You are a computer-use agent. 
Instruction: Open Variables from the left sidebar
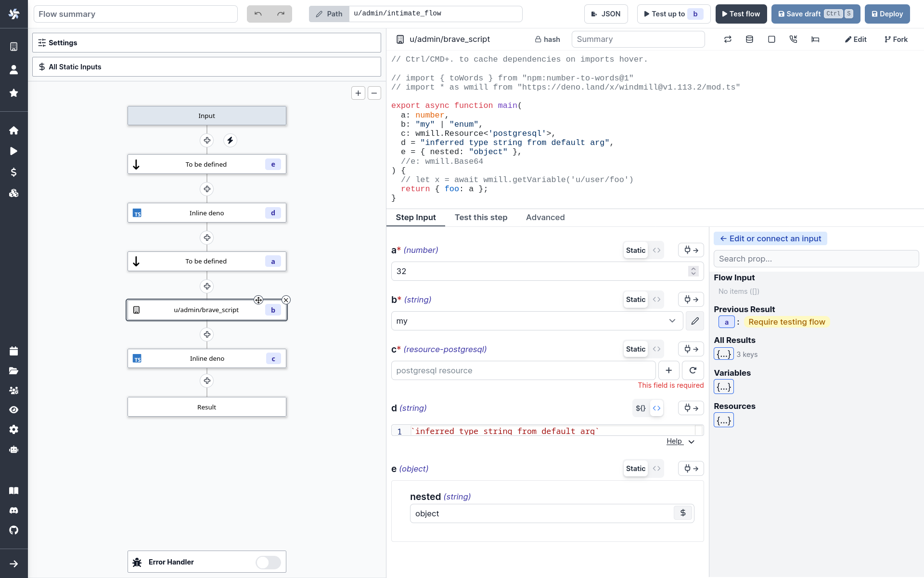(14, 172)
